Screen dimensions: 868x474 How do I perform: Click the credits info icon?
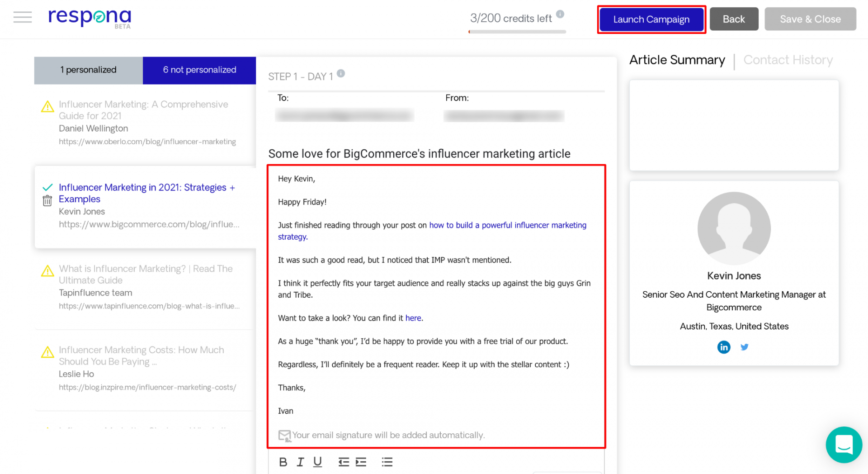560,14
